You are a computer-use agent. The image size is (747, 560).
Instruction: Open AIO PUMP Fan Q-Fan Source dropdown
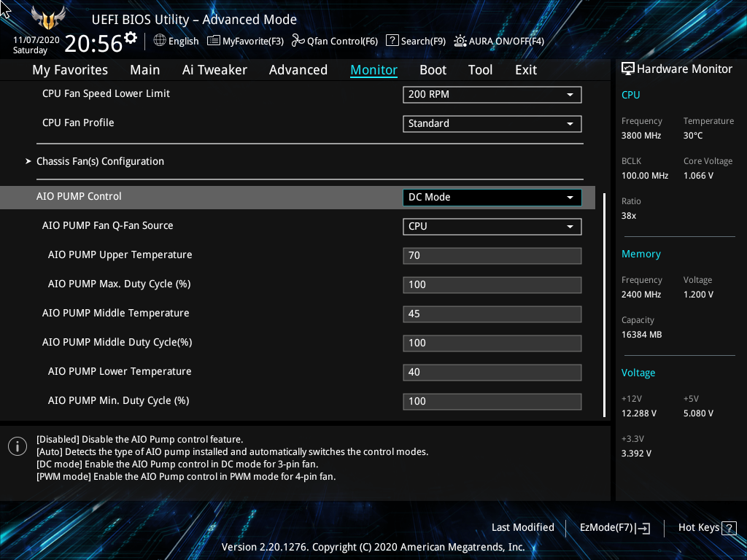coord(492,226)
